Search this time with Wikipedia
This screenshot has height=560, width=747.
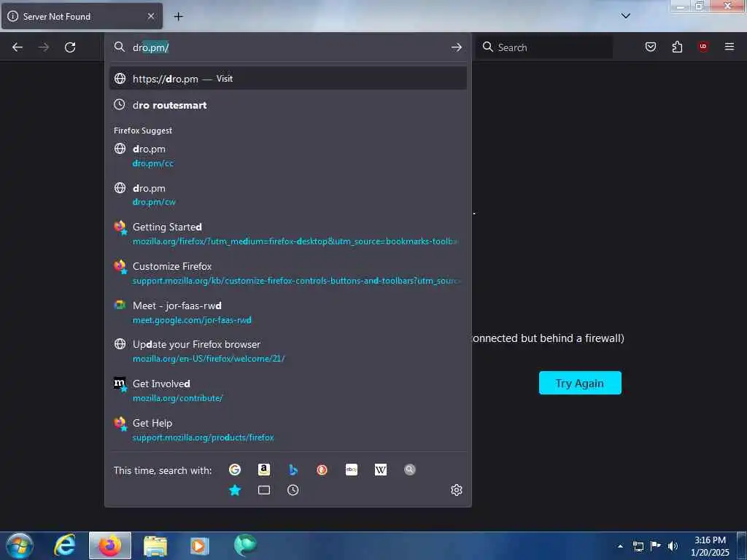[381, 470]
